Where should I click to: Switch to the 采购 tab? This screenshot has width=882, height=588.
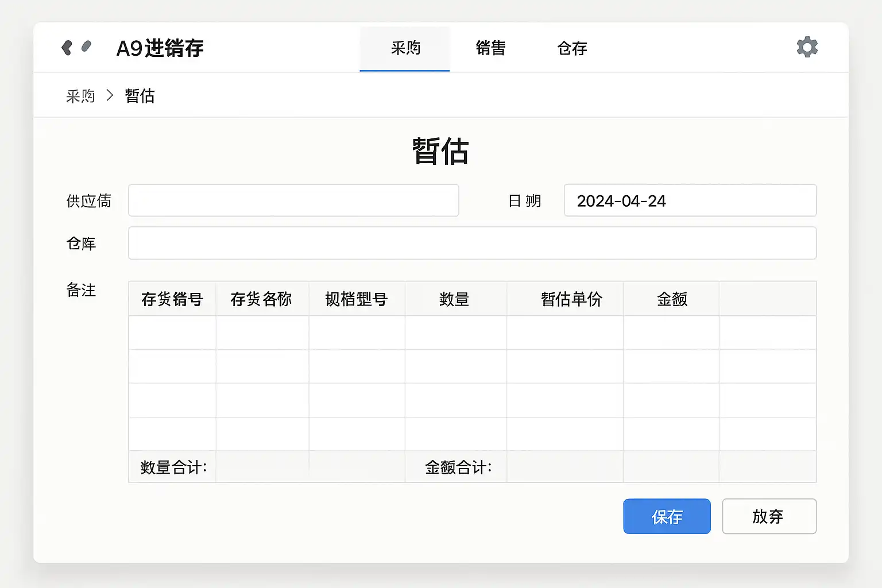[405, 49]
